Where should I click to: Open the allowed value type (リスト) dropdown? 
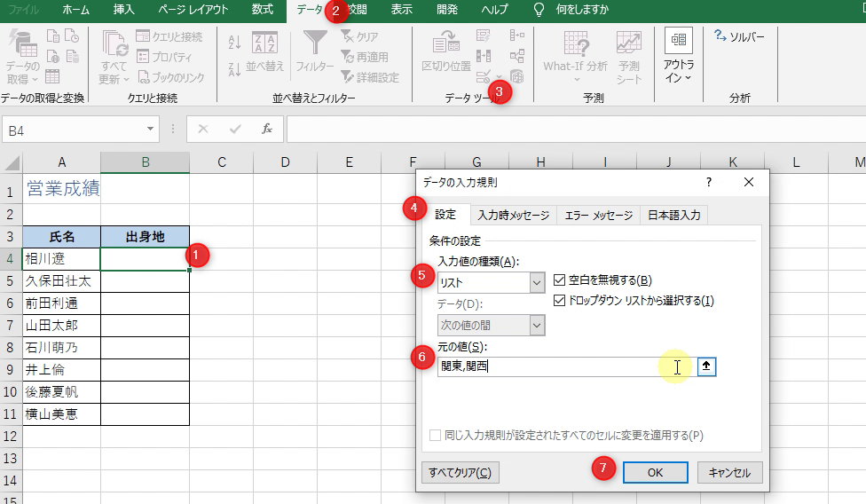[536, 283]
